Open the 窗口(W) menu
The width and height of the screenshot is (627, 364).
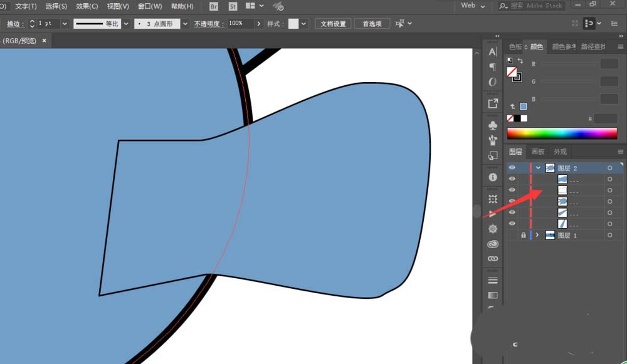pos(150,6)
